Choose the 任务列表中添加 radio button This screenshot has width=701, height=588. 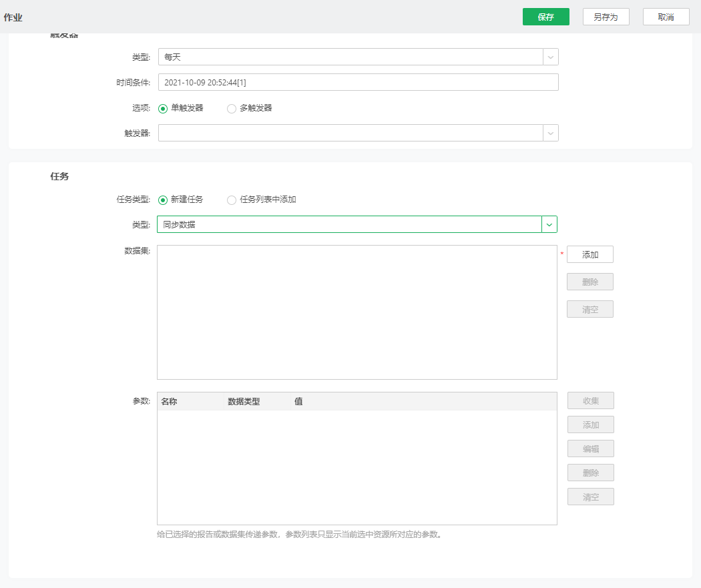click(x=232, y=200)
